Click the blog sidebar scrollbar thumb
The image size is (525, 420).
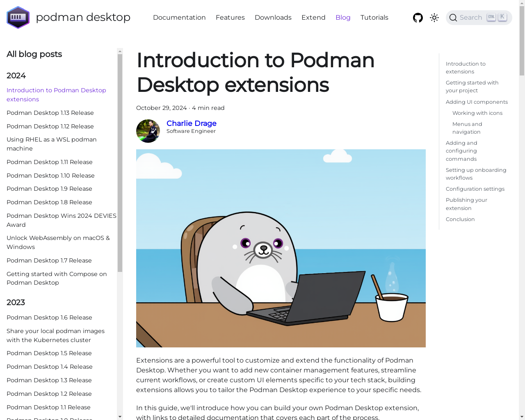120,163
